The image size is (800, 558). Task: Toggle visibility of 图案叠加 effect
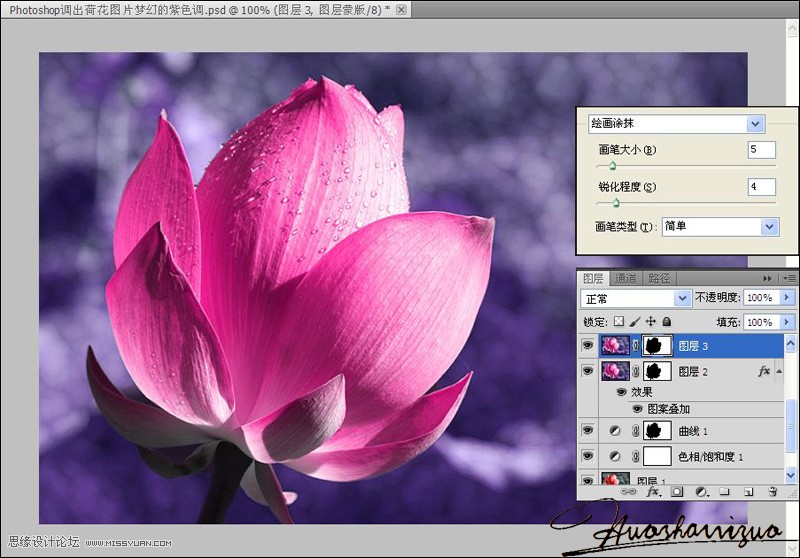(x=637, y=409)
